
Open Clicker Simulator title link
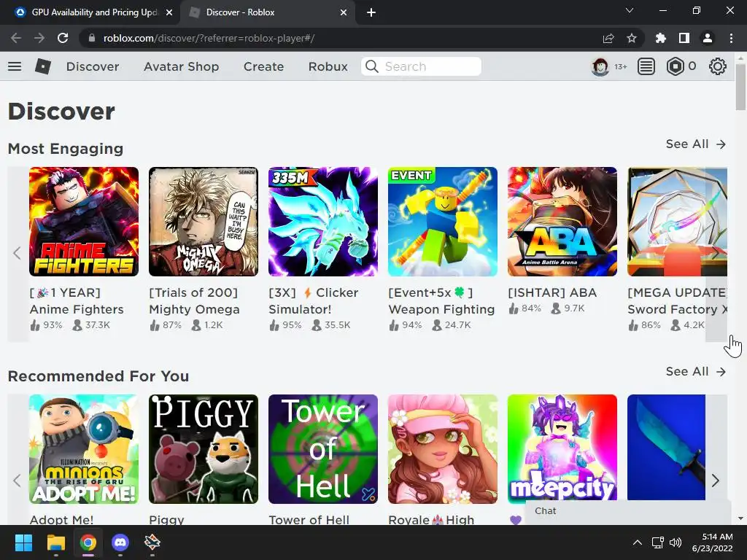tap(314, 301)
